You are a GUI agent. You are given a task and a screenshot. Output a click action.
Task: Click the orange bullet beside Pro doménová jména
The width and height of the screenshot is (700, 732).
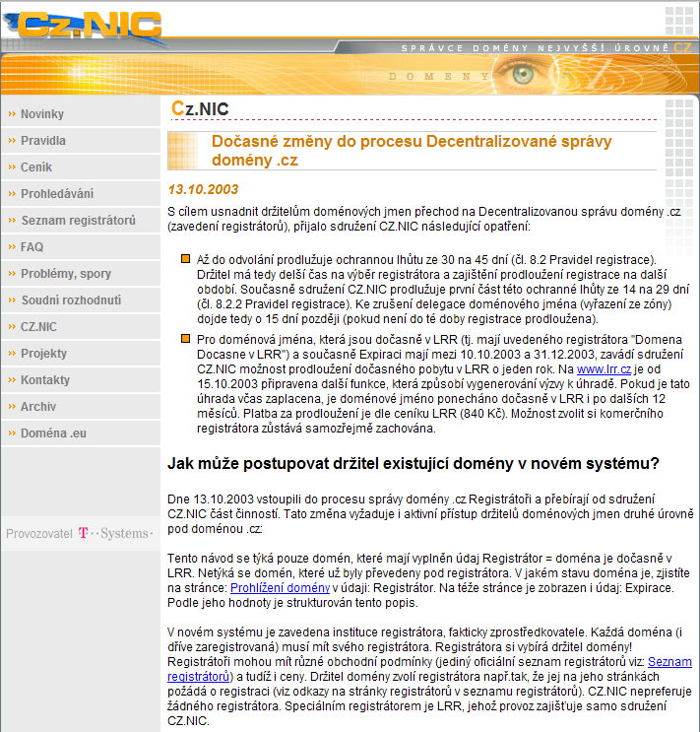(x=186, y=339)
